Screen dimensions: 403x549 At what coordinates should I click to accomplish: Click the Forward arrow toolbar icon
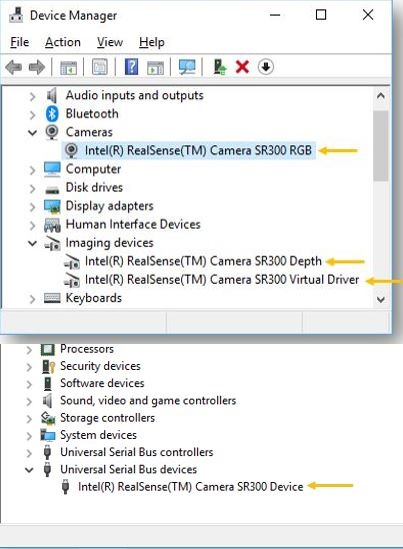pyautogui.click(x=36, y=67)
